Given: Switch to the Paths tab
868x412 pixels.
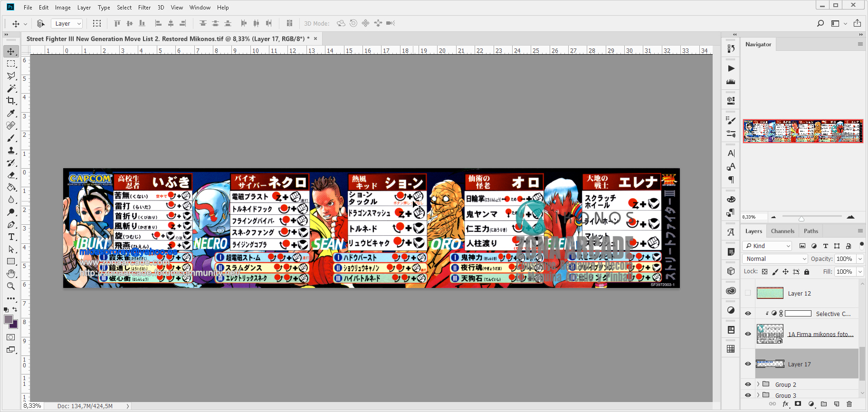Looking at the screenshot, I should click(811, 231).
